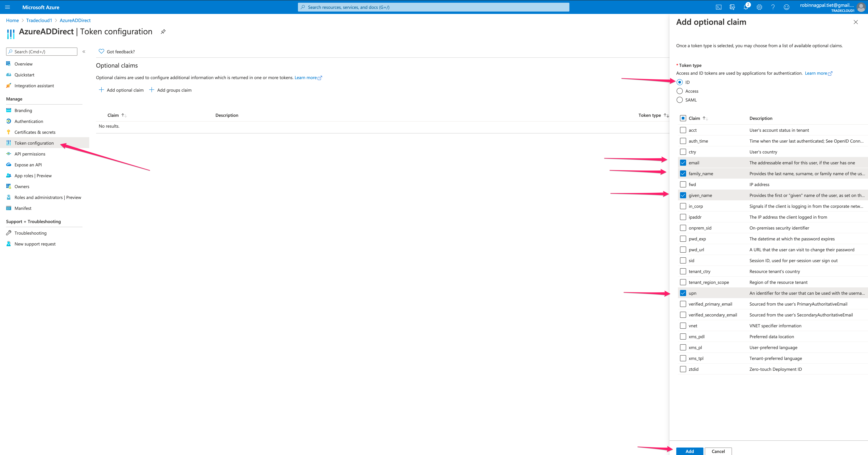Open the help question mark icon
The width and height of the screenshot is (868, 455).
773,7
